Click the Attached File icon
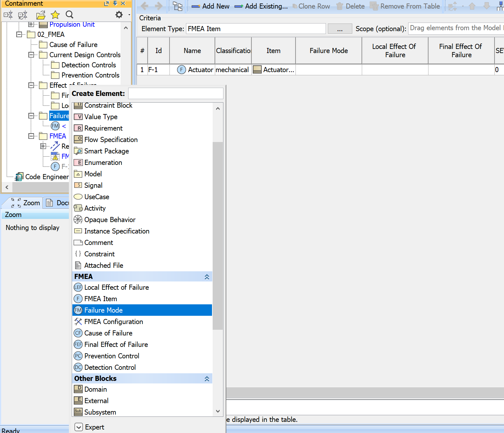Screen dimensions: 504x433 78,265
